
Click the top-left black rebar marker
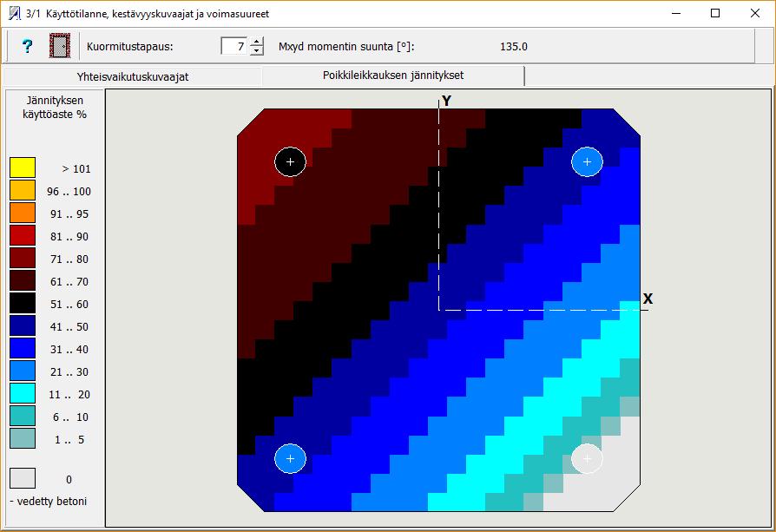(291, 161)
